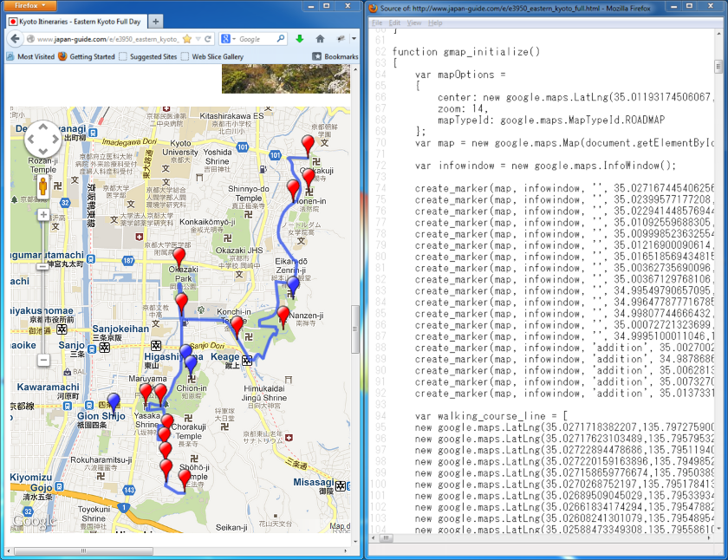Select the Kyoto Itineraries tab
This screenshot has height=560, width=728.
(x=77, y=22)
